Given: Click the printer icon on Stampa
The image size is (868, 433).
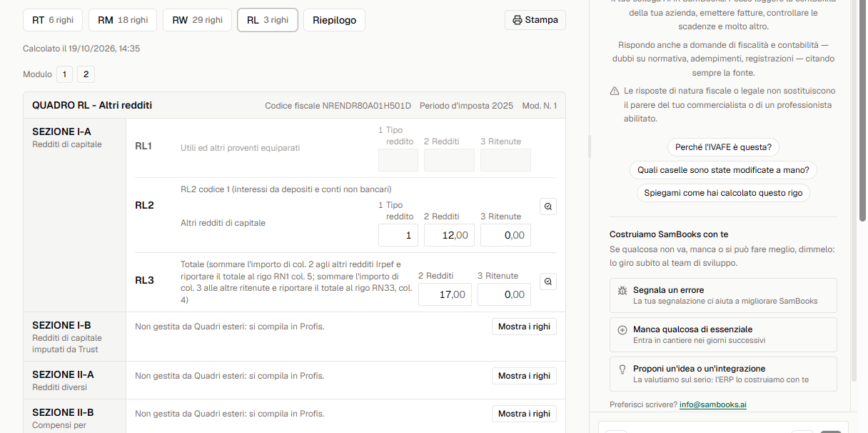Looking at the screenshot, I should (518, 20).
